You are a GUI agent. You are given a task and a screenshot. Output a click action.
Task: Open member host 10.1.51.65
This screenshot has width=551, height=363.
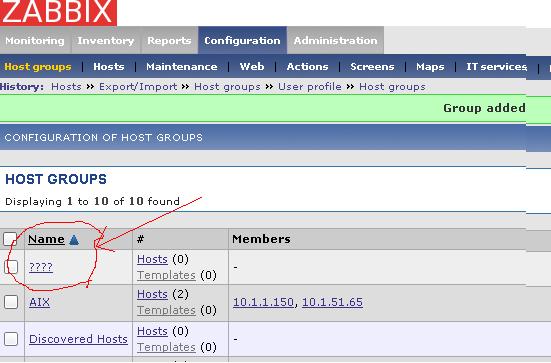tap(332, 302)
